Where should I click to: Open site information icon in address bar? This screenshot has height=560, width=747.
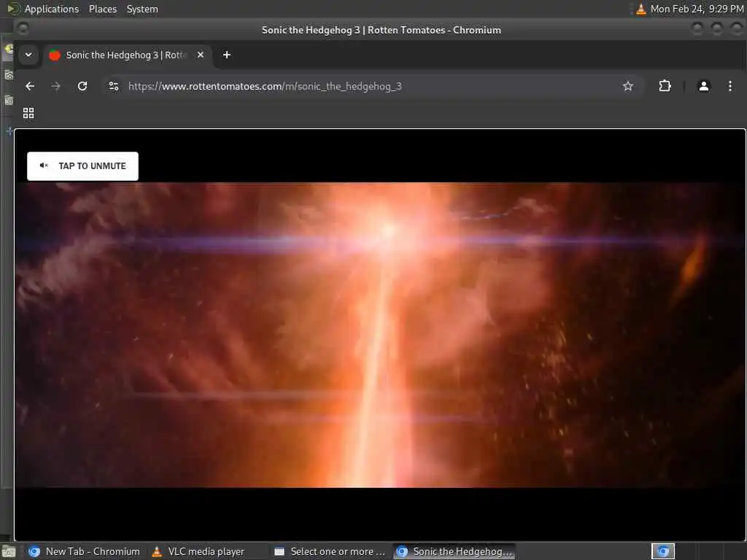coord(114,86)
